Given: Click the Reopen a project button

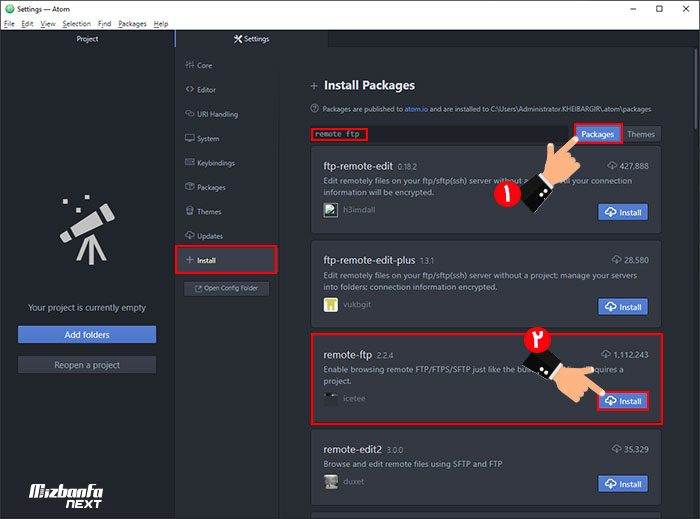Looking at the screenshot, I should [x=87, y=365].
